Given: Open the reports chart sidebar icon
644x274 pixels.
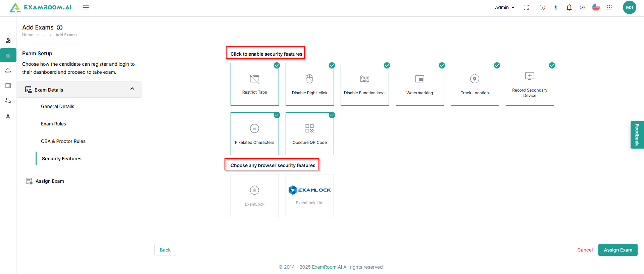Looking at the screenshot, I should (8, 86).
